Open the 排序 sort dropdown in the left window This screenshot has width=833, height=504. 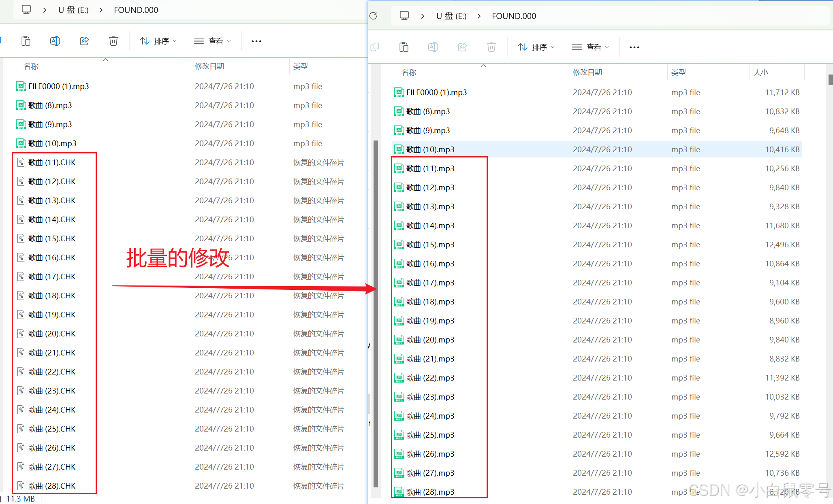tap(158, 41)
